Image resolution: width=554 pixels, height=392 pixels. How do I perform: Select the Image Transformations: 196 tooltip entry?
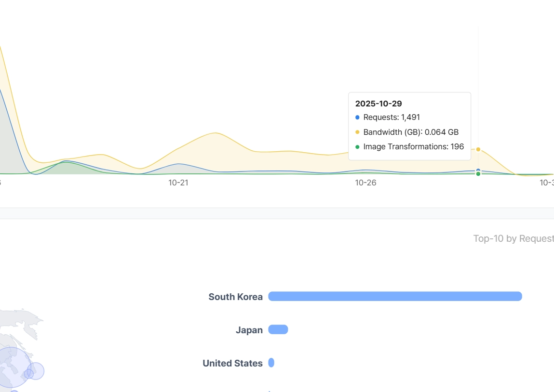413,147
